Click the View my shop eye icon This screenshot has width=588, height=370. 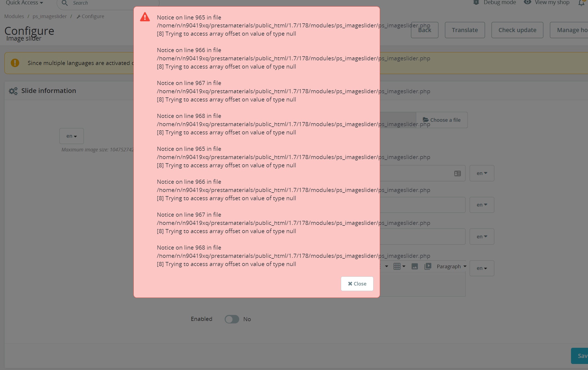tap(527, 2)
